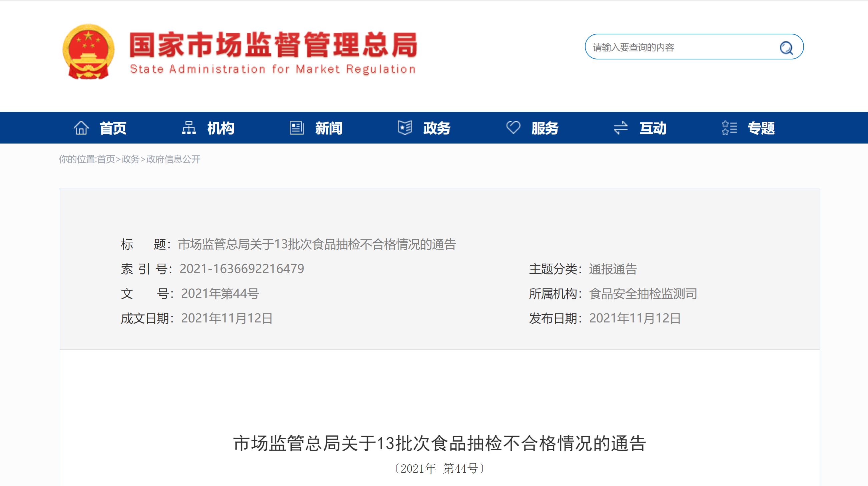This screenshot has width=868, height=486.
Task: Click the heart icon beside 服务
Action: pyautogui.click(x=513, y=128)
